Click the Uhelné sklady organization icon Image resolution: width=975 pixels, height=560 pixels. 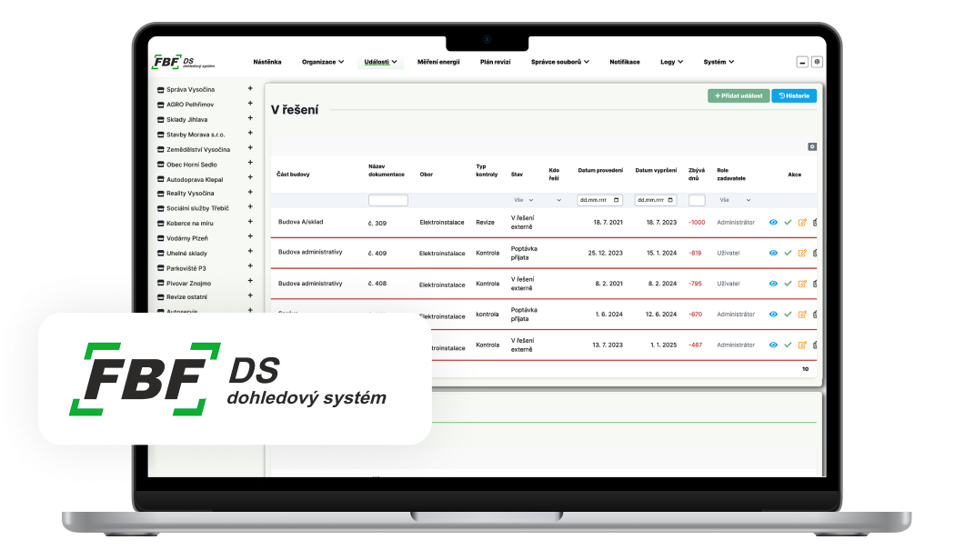tap(160, 254)
